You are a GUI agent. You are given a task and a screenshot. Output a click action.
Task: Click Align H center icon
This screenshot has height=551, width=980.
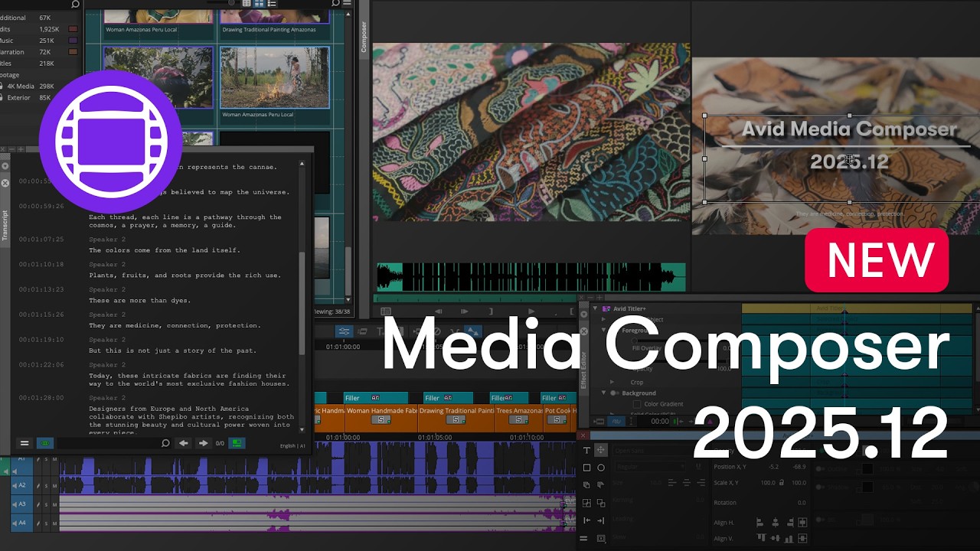[x=775, y=523]
